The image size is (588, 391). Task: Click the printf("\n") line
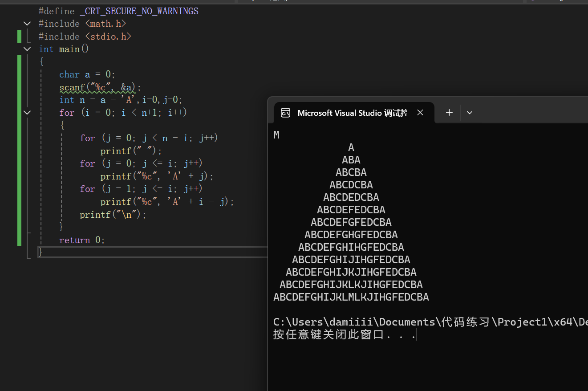pos(113,215)
